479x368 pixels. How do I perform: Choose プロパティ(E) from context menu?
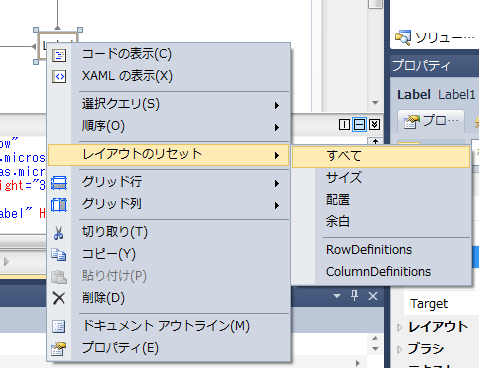pyautogui.click(x=169, y=348)
